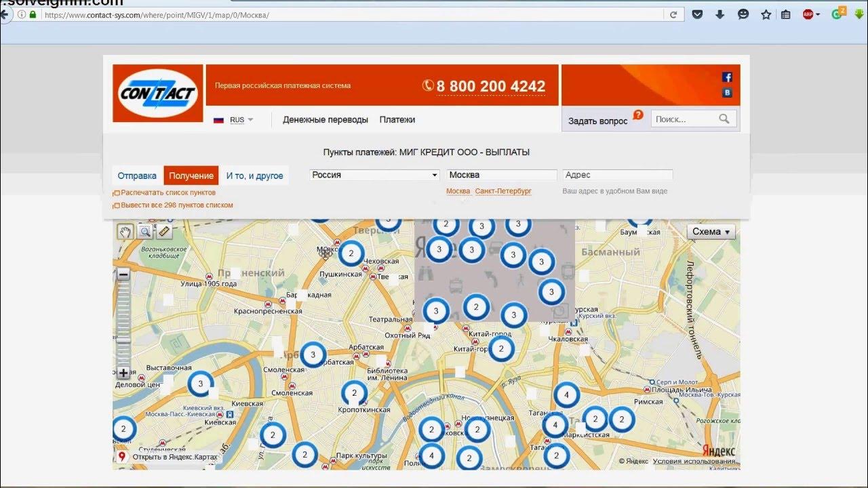This screenshot has height=488, width=868.
Task: Select the hand pan tool on map
Action: tap(125, 232)
